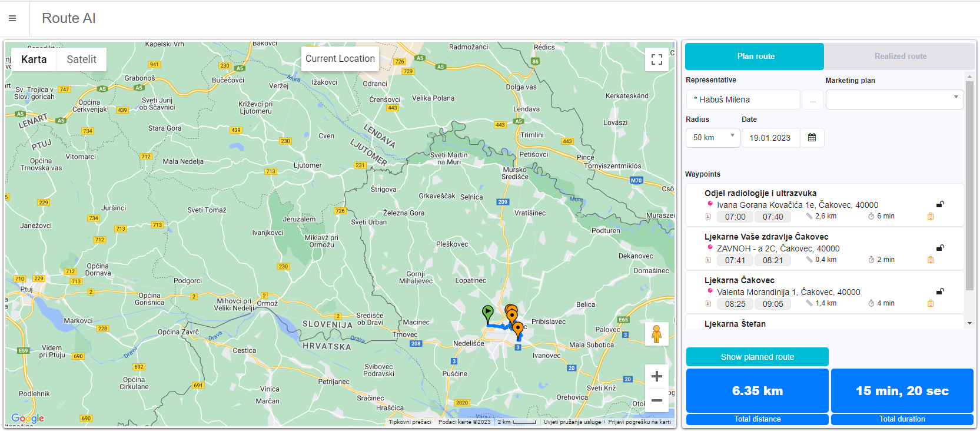Viewport: 980px width, 431px height.
Task: Open the date picker calendar icon
Action: point(812,138)
